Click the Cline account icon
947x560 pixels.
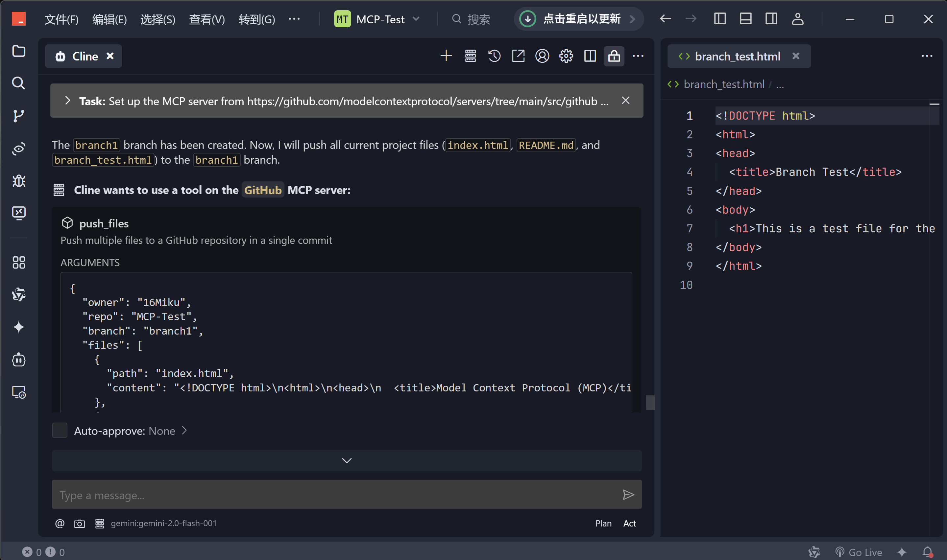coord(542,56)
